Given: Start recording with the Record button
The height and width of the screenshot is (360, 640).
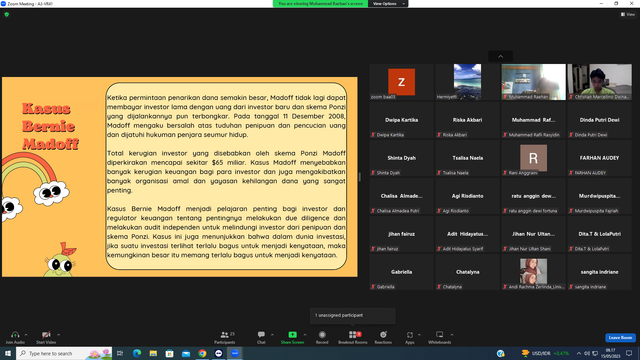Looking at the screenshot, I should coord(322,337).
